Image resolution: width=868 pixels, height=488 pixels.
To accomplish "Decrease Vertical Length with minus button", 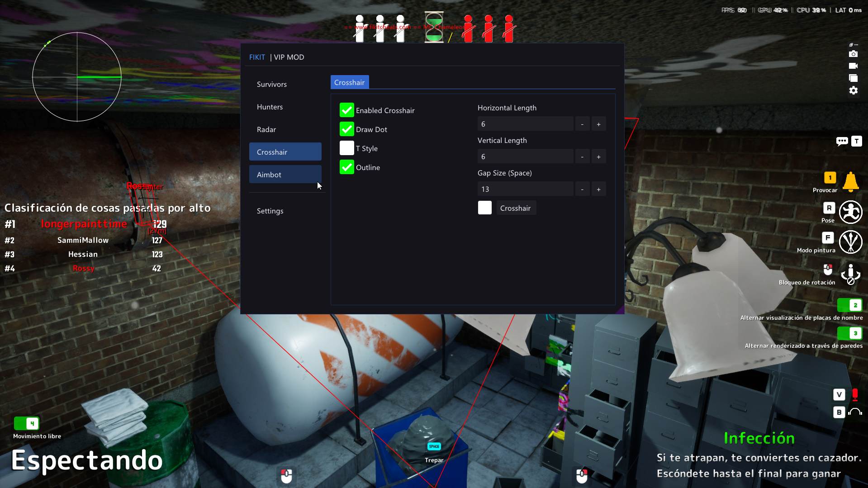I will [582, 156].
